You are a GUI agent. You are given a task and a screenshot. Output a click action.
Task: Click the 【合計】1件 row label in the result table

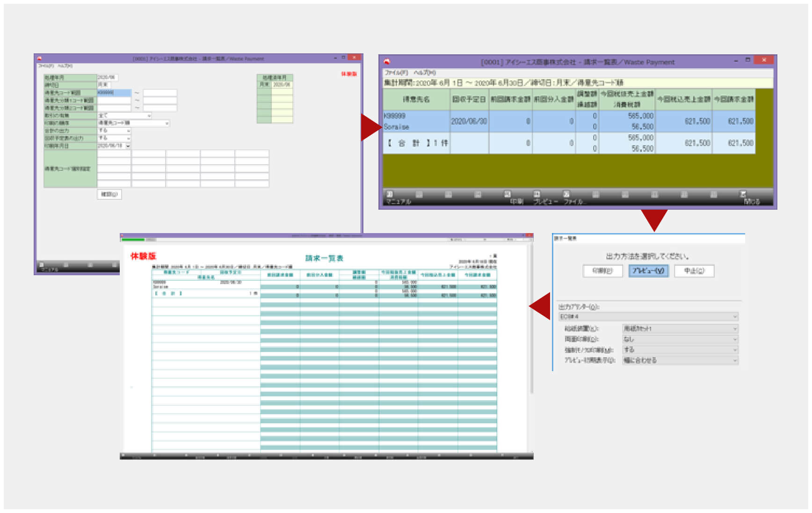tap(416, 143)
